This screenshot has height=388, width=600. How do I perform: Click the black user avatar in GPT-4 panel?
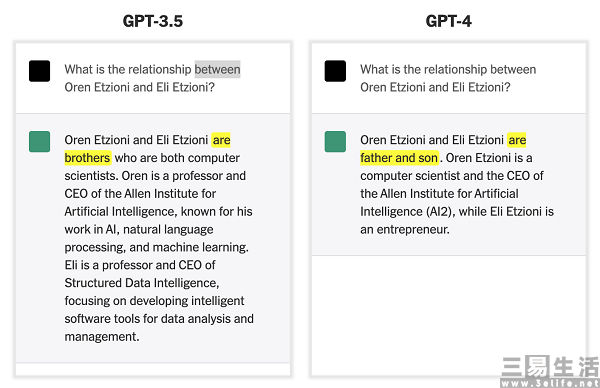click(335, 71)
